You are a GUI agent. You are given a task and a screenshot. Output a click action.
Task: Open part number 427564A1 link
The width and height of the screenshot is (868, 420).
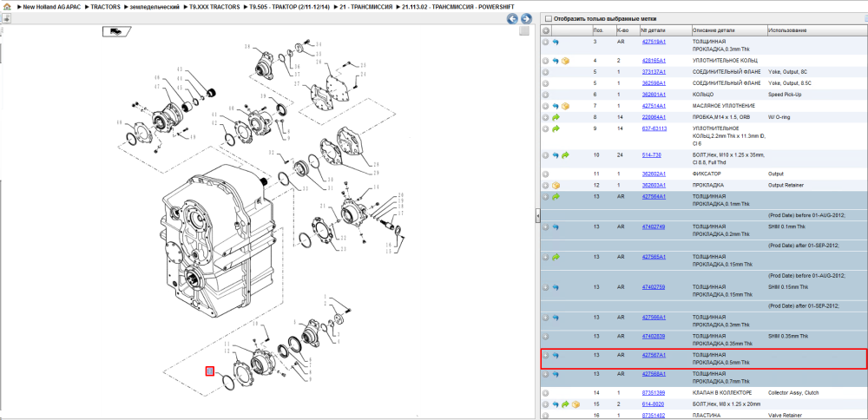tap(654, 196)
